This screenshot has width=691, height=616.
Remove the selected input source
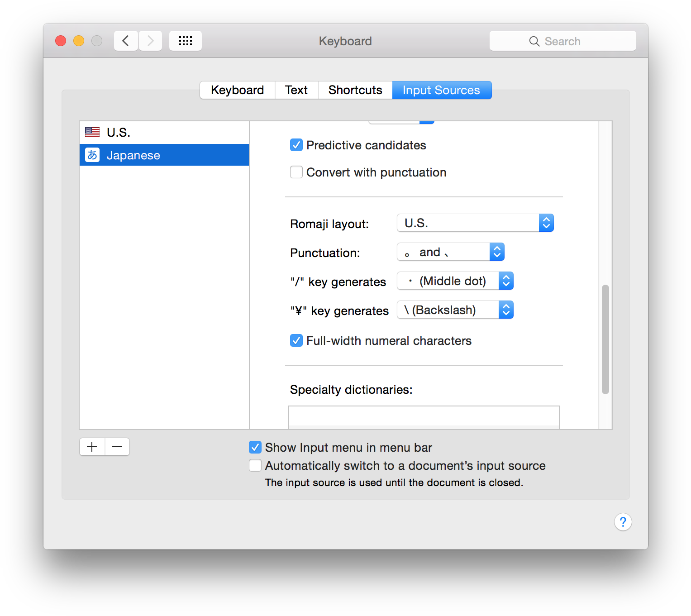(x=117, y=447)
